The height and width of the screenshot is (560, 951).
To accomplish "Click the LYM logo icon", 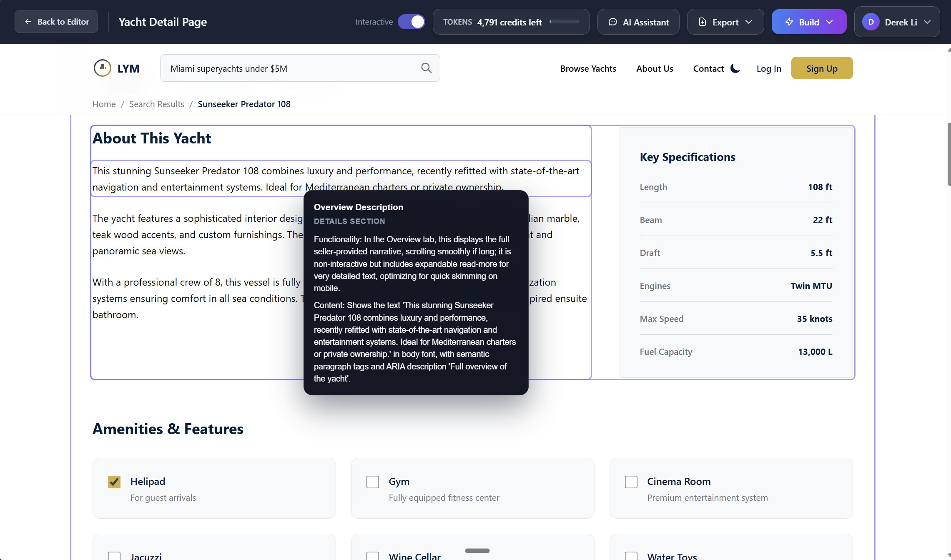I will tap(102, 68).
